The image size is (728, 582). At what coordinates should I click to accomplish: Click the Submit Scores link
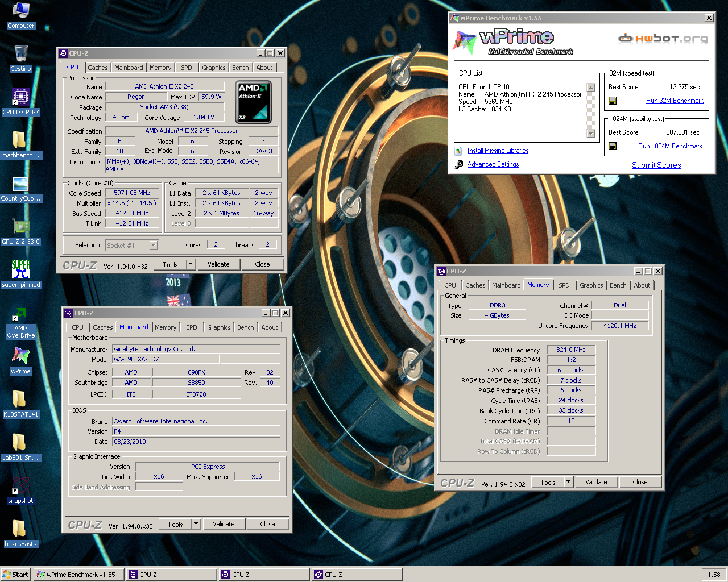[x=656, y=165]
